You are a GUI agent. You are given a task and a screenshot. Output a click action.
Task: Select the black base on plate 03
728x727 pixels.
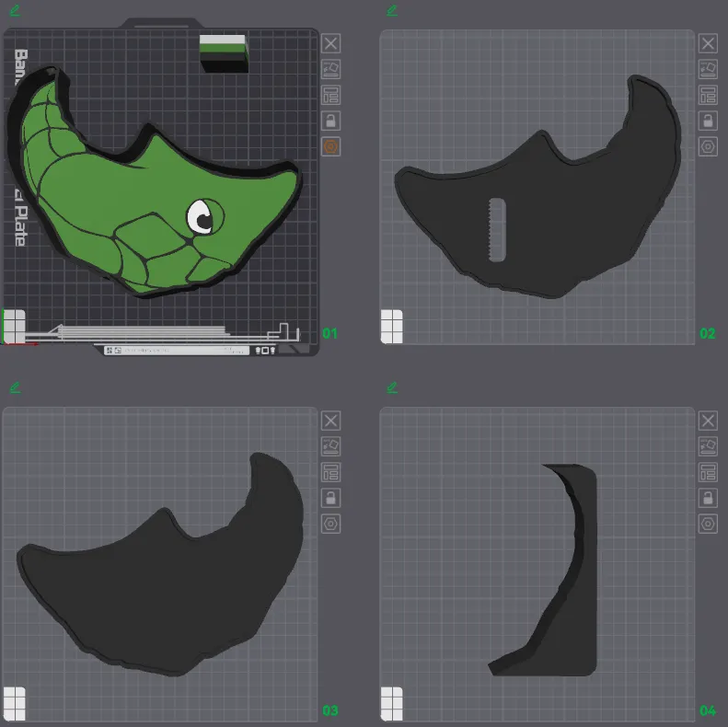click(x=166, y=580)
